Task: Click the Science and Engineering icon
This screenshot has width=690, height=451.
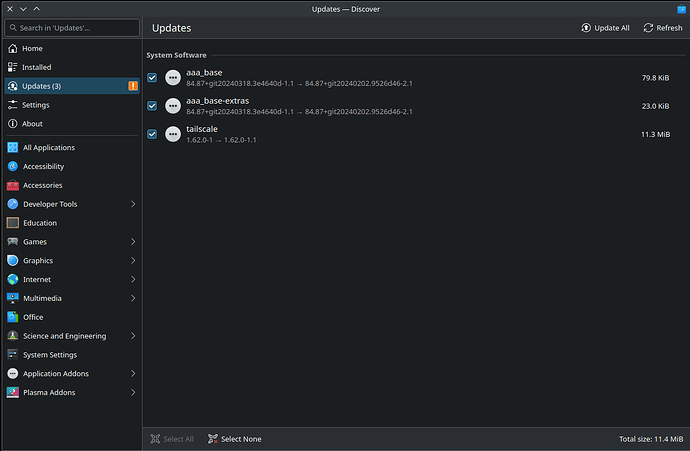Action: coord(13,336)
